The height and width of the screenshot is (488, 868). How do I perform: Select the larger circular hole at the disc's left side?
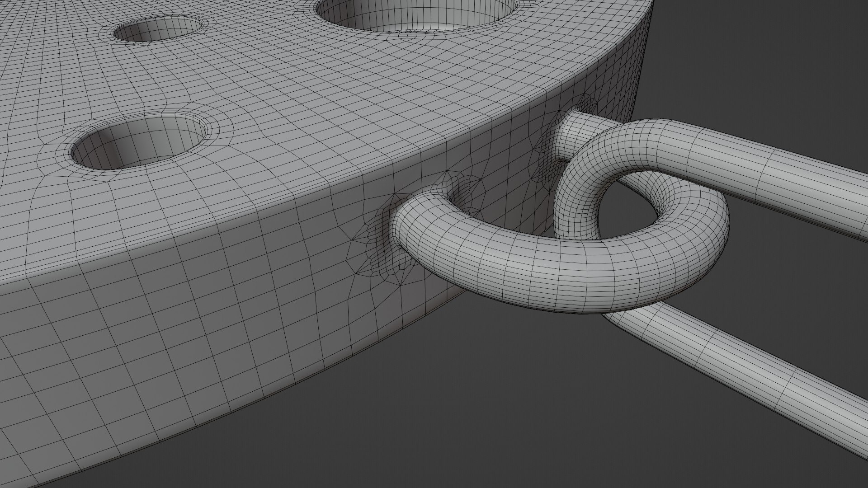pyautogui.click(x=138, y=143)
